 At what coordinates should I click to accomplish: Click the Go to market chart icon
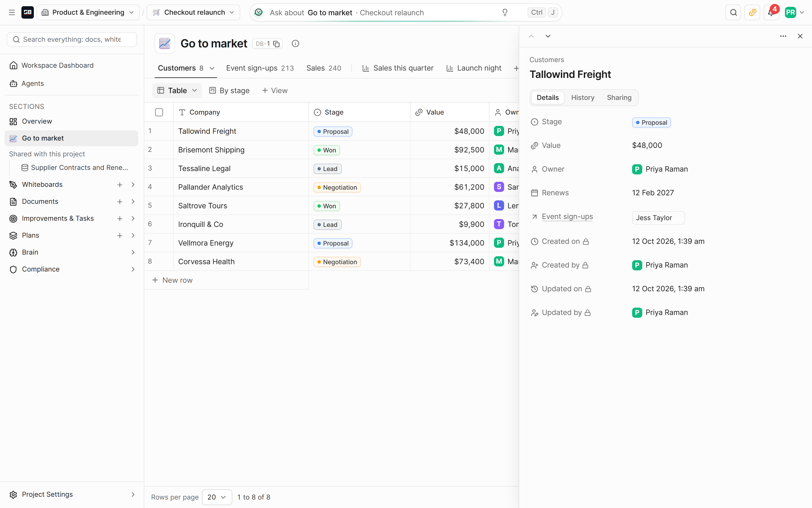coord(164,43)
